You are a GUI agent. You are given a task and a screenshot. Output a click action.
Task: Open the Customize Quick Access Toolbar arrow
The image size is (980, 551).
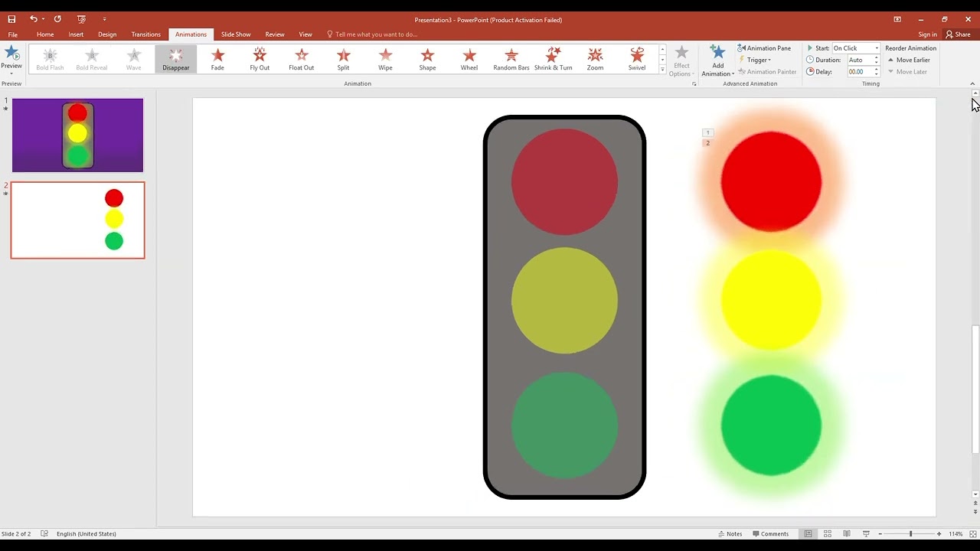(x=104, y=19)
